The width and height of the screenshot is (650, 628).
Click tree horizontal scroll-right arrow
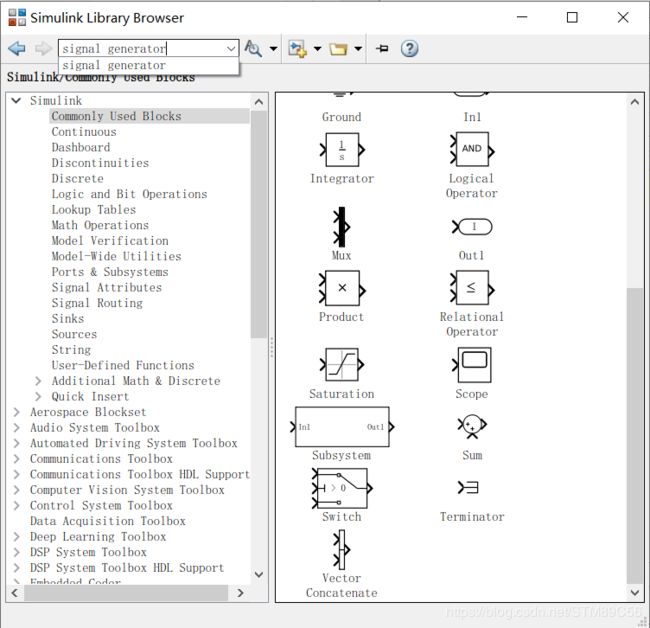tap(240, 593)
